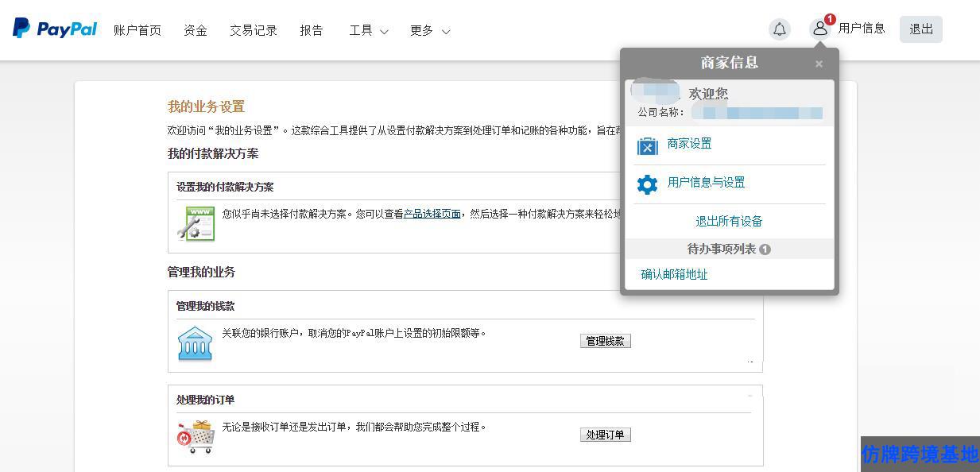Click the 商家设置 briefcase icon
Viewport: 980px width, 472px height.
point(648,146)
